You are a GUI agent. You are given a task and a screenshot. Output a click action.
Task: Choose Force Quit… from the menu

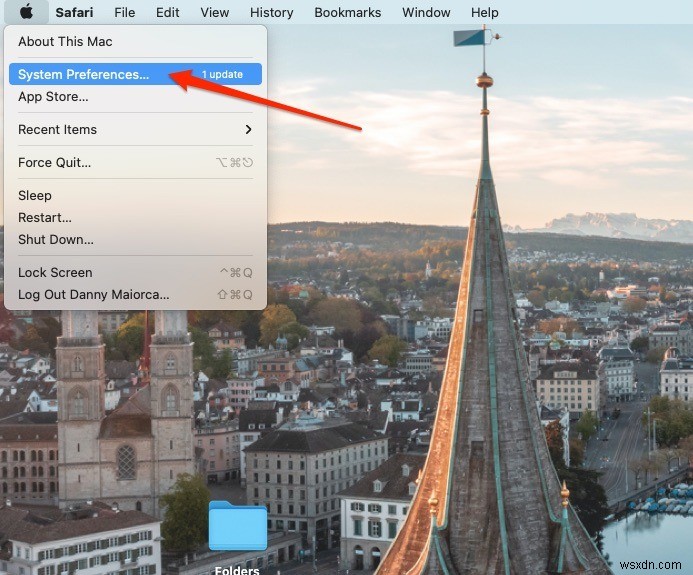click(x=135, y=163)
